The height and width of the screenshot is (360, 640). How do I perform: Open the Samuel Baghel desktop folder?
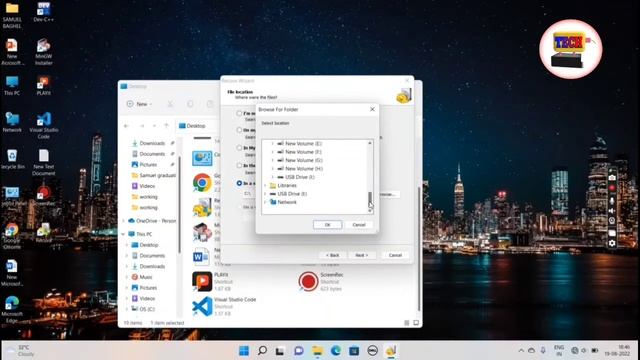click(12, 15)
